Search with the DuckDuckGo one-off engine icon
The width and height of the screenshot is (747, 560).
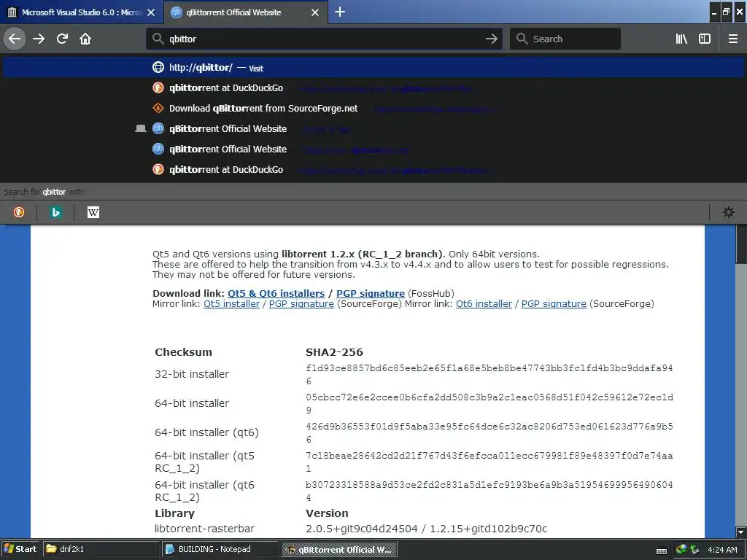[x=19, y=212]
